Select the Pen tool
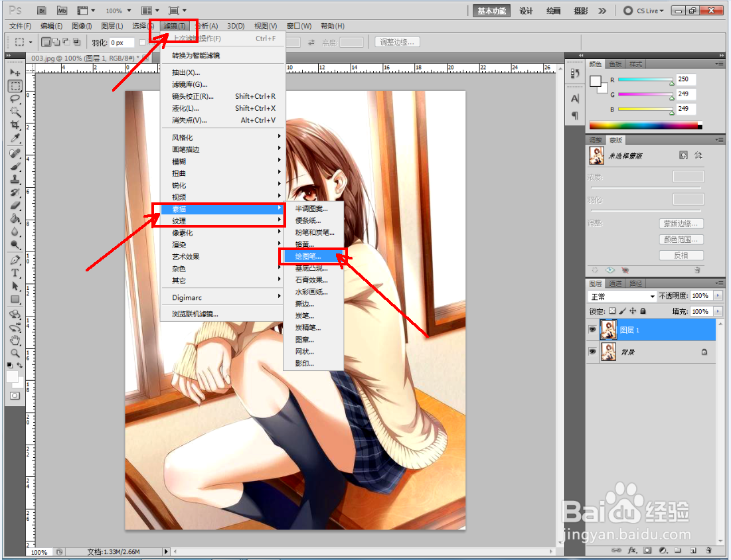Screen dimensions: 731x560 point(15,260)
